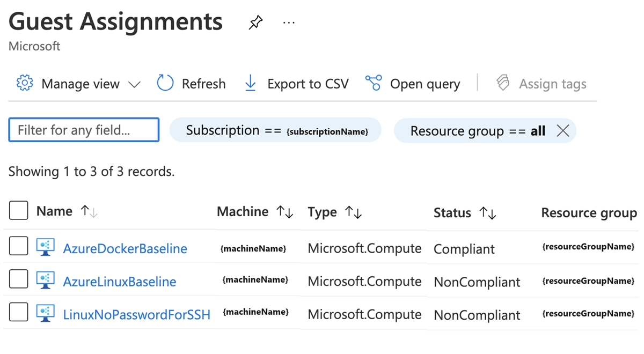Viewport: 644px width, 354px height.
Task: Check the row checkbox for AzureDockerBaseline
Action: click(18, 246)
